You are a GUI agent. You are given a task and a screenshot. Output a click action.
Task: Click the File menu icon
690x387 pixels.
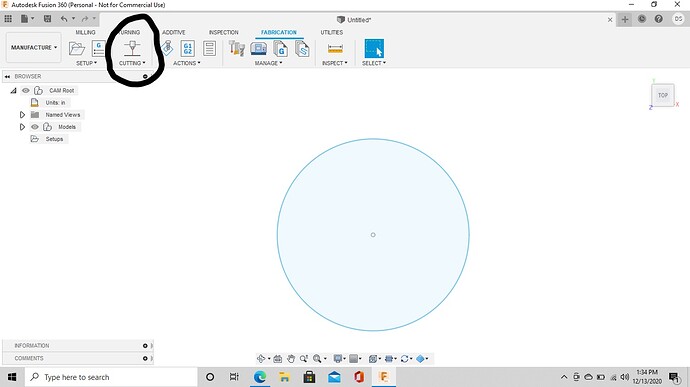click(x=25, y=18)
